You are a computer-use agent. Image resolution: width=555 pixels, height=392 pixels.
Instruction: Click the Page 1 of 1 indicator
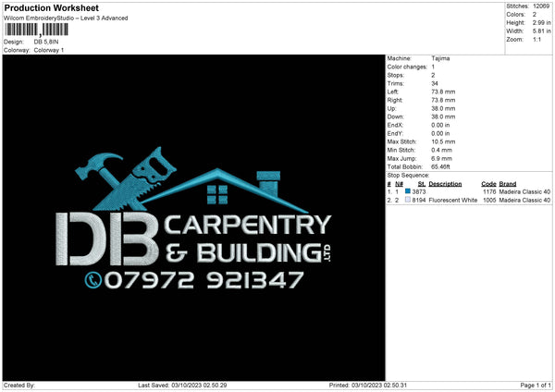(x=536, y=385)
